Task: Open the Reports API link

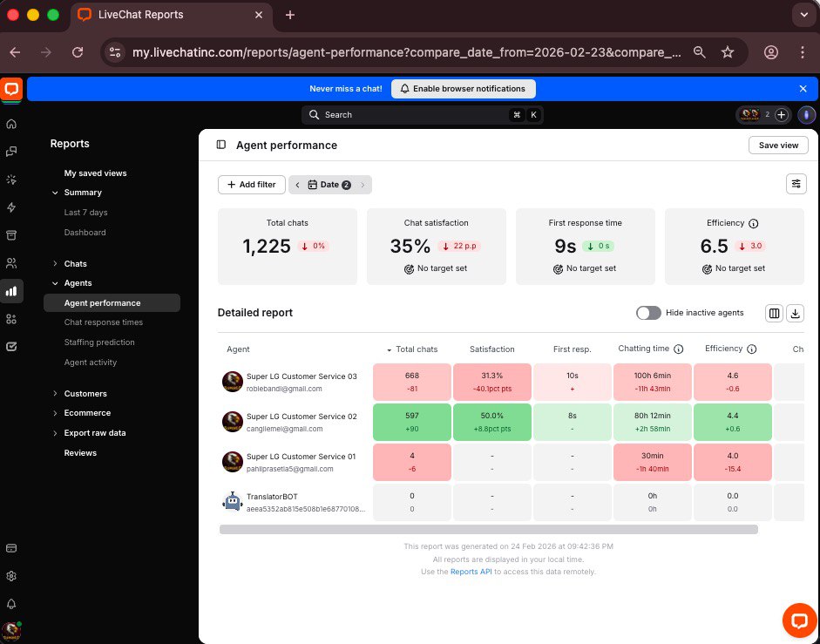Action: click(471, 572)
